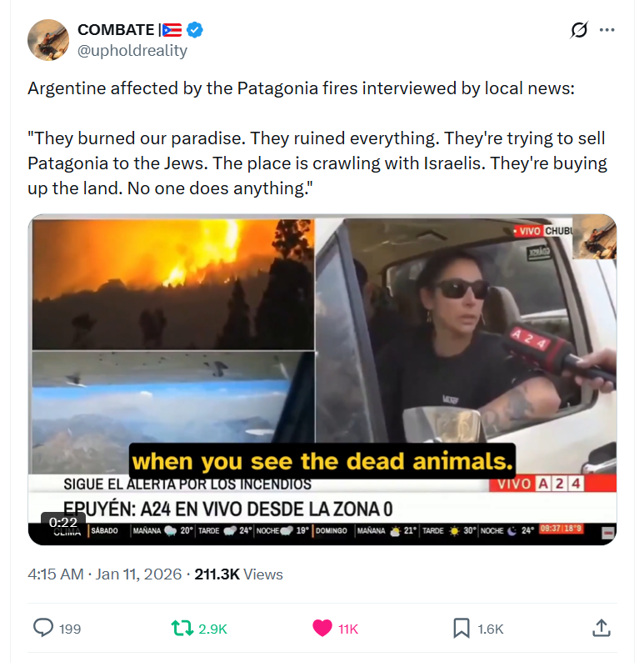Click the blue verified checkmark badge
644x667 pixels.
pyautogui.click(x=195, y=30)
